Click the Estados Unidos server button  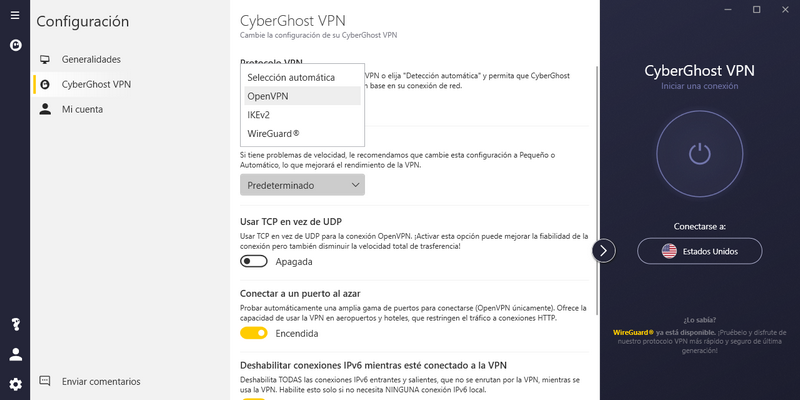pos(699,251)
